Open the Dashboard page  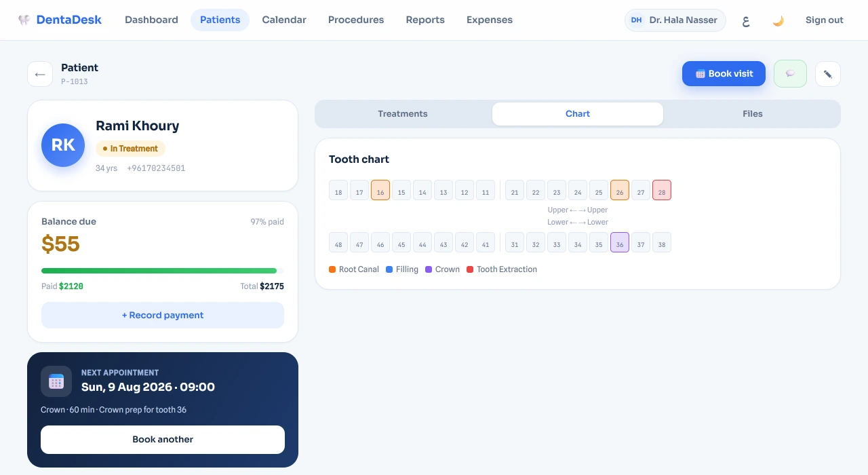coord(151,20)
